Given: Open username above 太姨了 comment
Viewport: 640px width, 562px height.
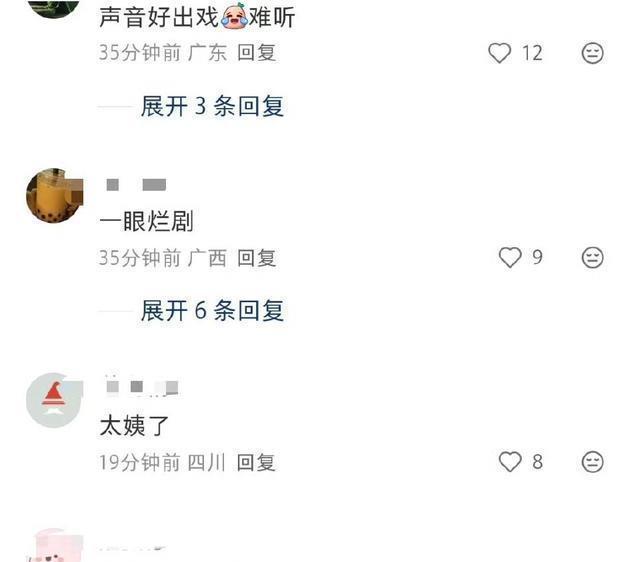Looking at the screenshot, I should [142, 387].
